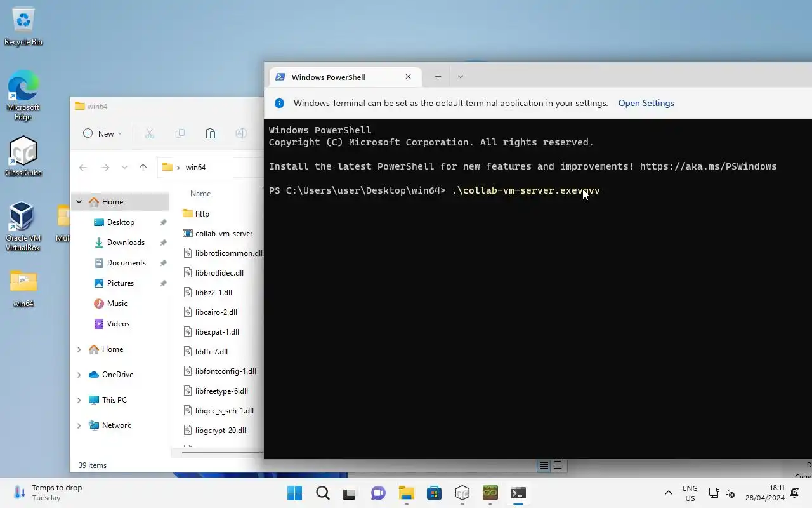Open File Explorer from the taskbar
This screenshot has height=508, width=812.
click(406, 493)
